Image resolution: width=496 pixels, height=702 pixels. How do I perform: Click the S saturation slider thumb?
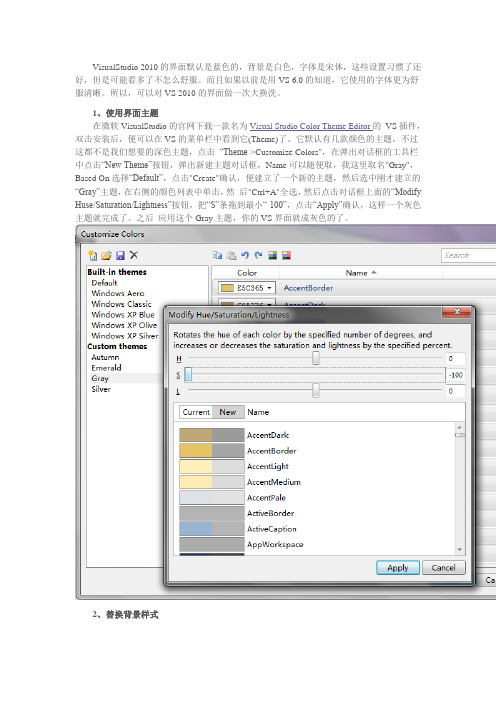(188, 375)
